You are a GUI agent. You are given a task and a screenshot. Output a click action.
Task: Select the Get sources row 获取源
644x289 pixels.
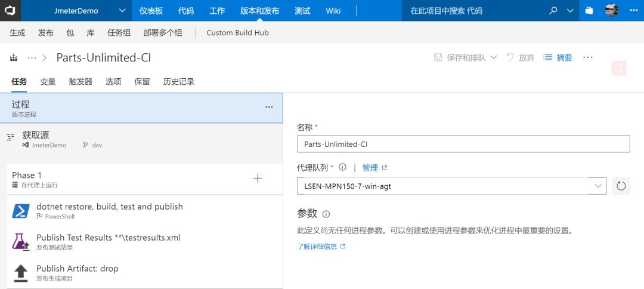141,139
